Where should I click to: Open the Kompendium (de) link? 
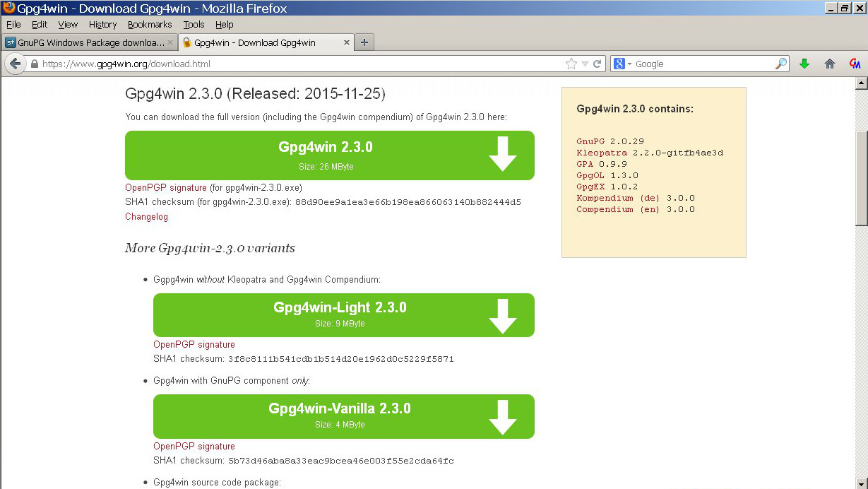pyautogui.click(x=618, y=198)
